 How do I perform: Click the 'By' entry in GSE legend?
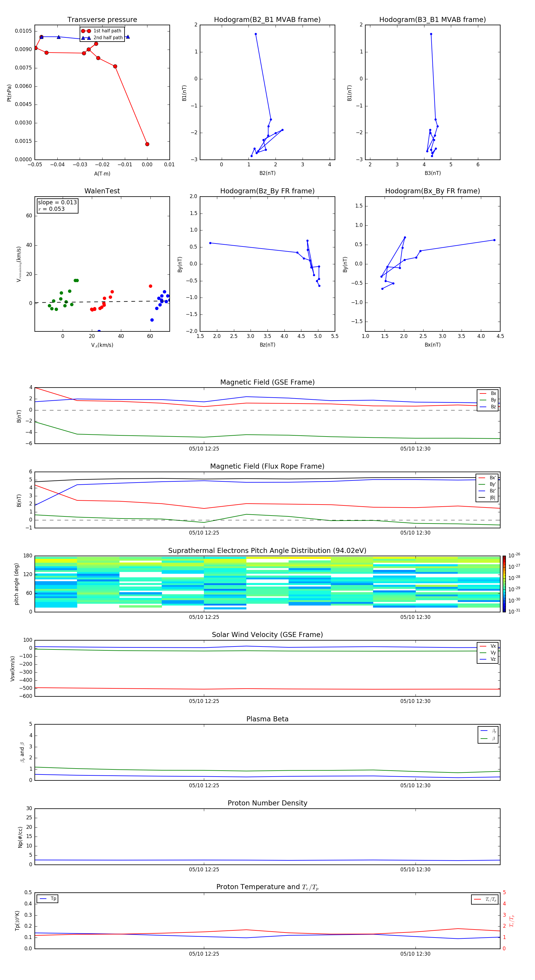tap(488, 400)
